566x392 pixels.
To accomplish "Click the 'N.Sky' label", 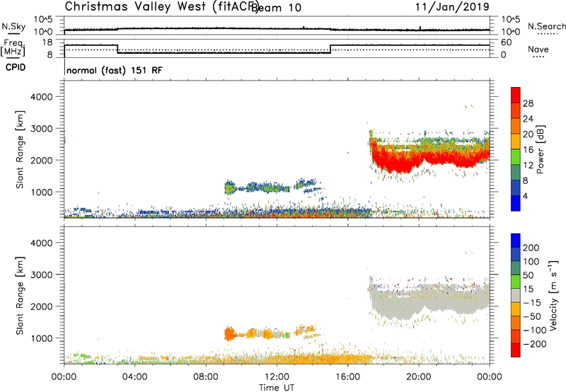I will (x=13, y=26).
